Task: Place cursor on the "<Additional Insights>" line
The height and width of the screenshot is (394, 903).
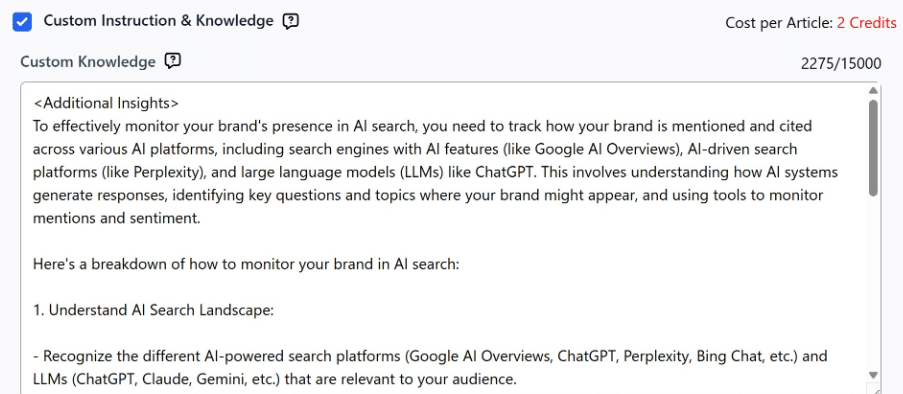Action: (x=107, y=103)
